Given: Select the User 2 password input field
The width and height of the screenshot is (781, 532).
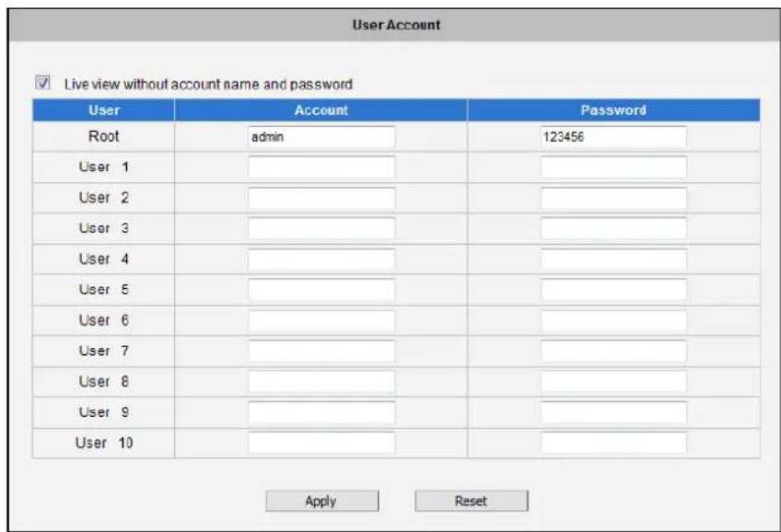Looking at the screenshot, I should (x=613, y=198).
